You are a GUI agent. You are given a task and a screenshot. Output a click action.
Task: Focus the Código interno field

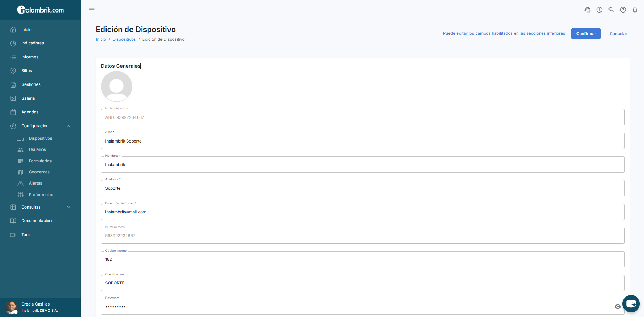(x=362, y=259)
